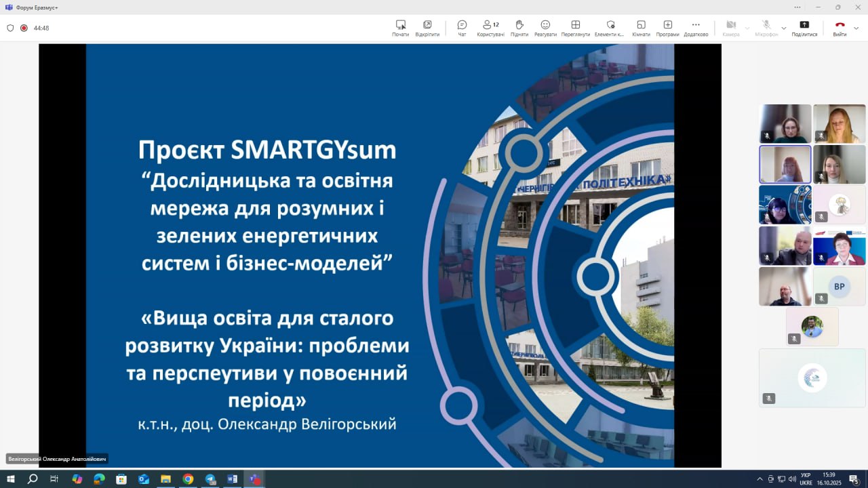
Task: Open reactions menu (Реагувати)
Action: 545,28
